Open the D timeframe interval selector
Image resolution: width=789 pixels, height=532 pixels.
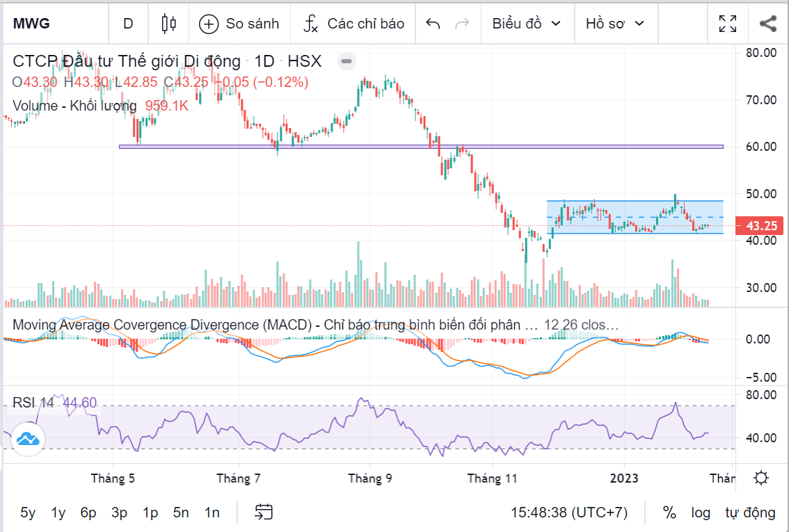tap(128, 24)
